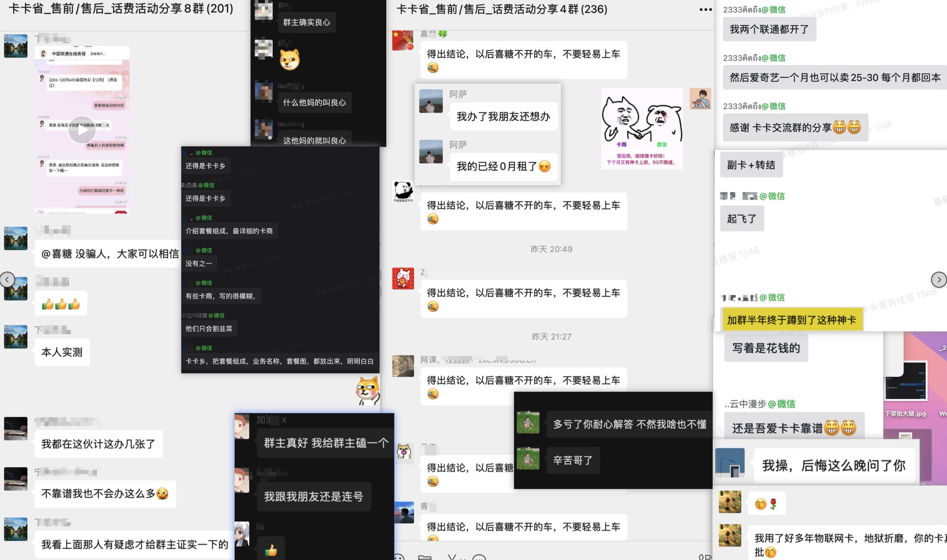Viewport: 947px width, 560px height.
Task: Go to next image with right arrow
Action: click(939, 280)
